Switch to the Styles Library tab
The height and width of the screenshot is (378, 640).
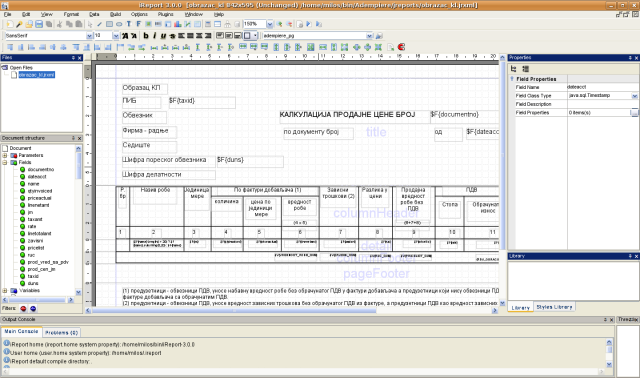click(x=554, y=307)
